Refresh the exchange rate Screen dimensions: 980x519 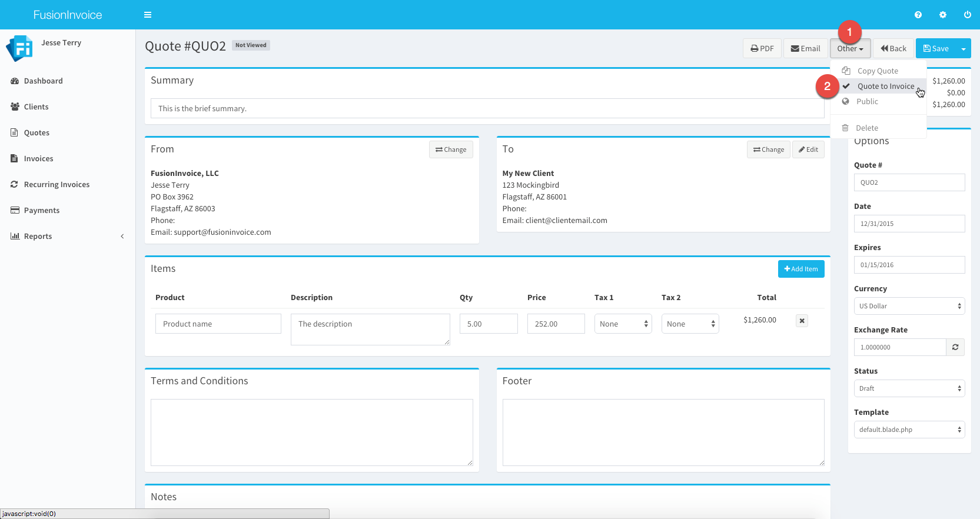[955, 347]
